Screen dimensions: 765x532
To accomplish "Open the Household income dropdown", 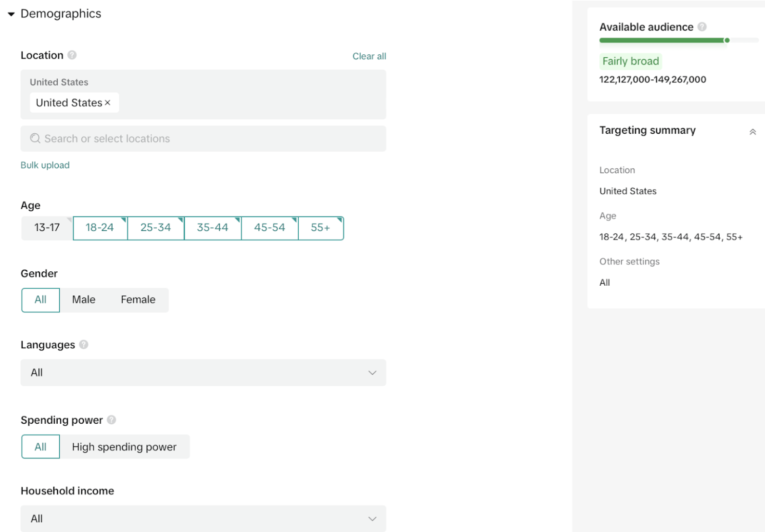I will [x=203, y=519].
